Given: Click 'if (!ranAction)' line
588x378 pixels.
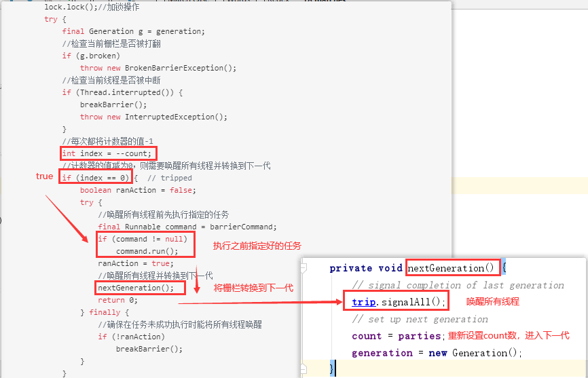Looking at the screenshot, I should tap(131, 337).
